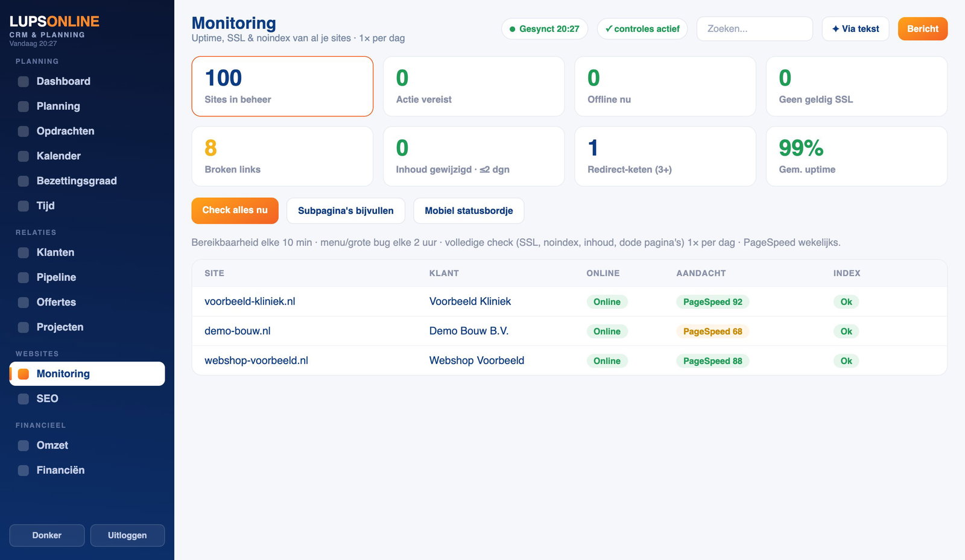Click the orange Monitoring sidebar icon
The image size is (965, 560).
point(24,374)
